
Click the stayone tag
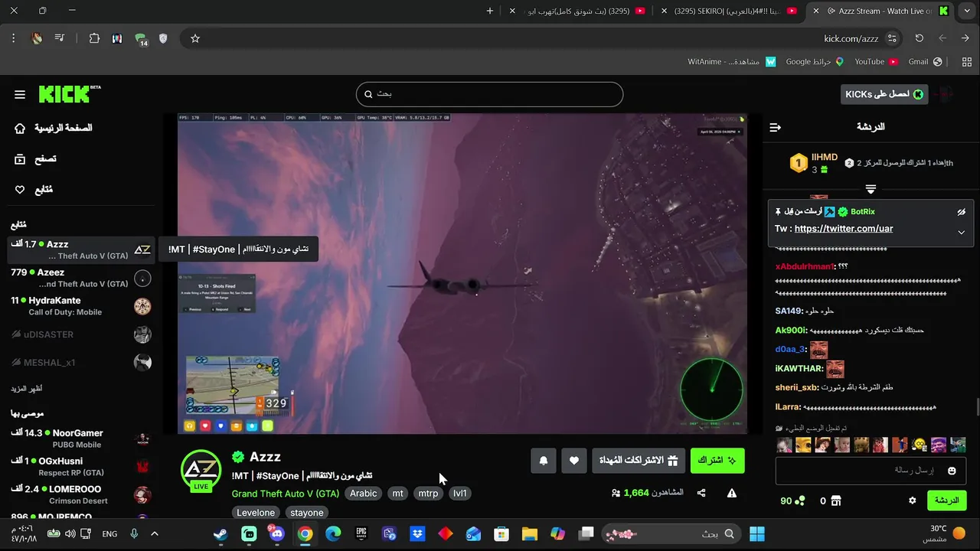pos(307,513)
